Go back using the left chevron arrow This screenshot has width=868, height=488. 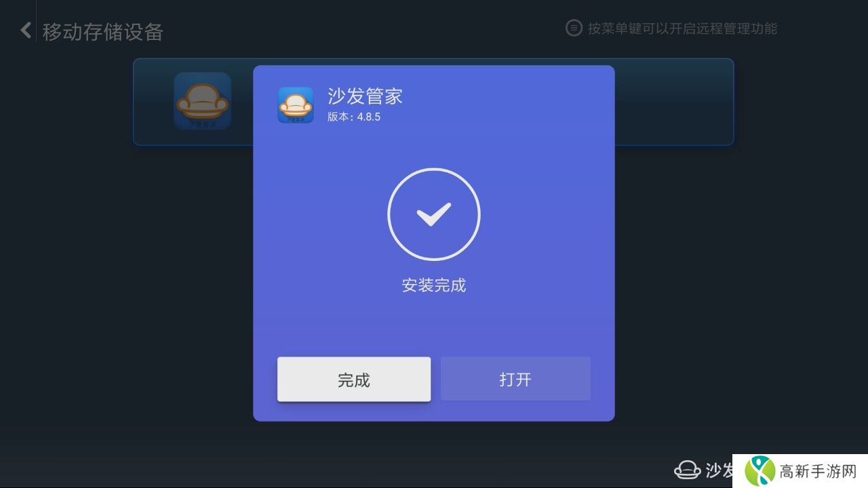coord(26,30)
